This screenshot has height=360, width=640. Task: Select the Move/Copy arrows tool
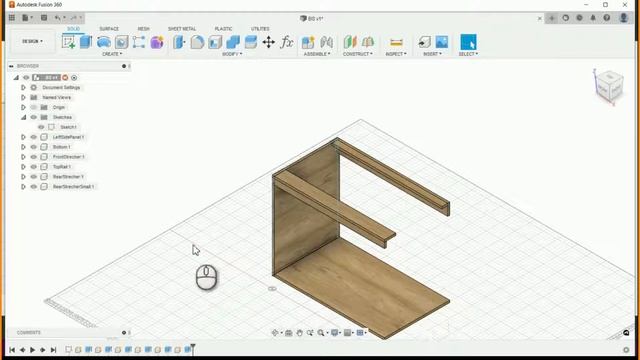(269, 42)
